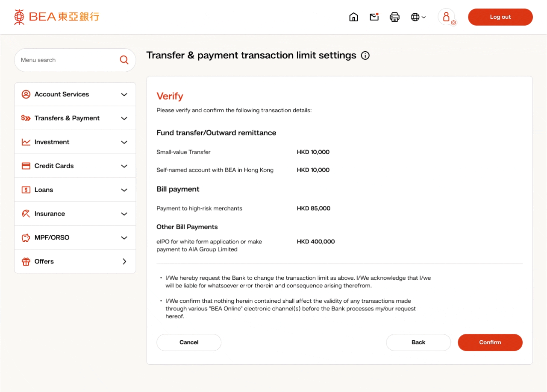Click the printer icon

[394, 17]
